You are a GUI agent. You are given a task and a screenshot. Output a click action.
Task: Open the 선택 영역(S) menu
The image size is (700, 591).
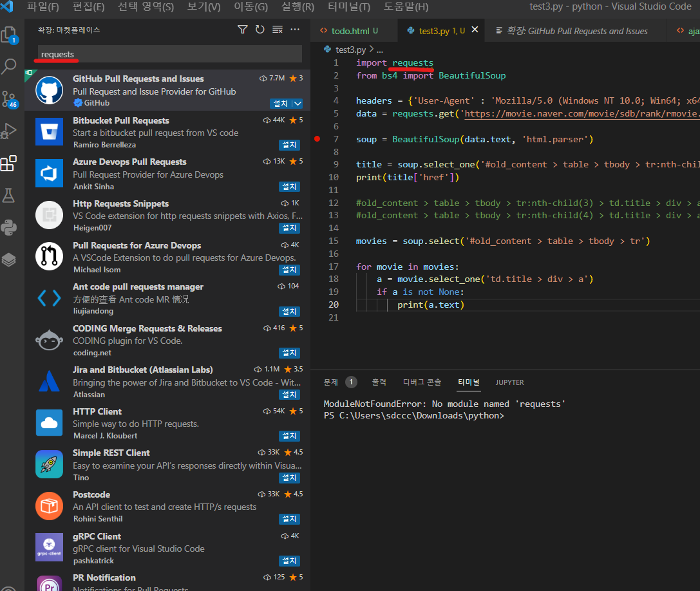[x=146, y=6]
